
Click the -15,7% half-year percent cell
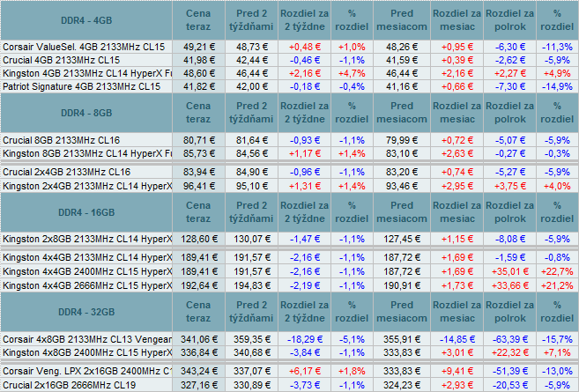(x=557, y=339)
